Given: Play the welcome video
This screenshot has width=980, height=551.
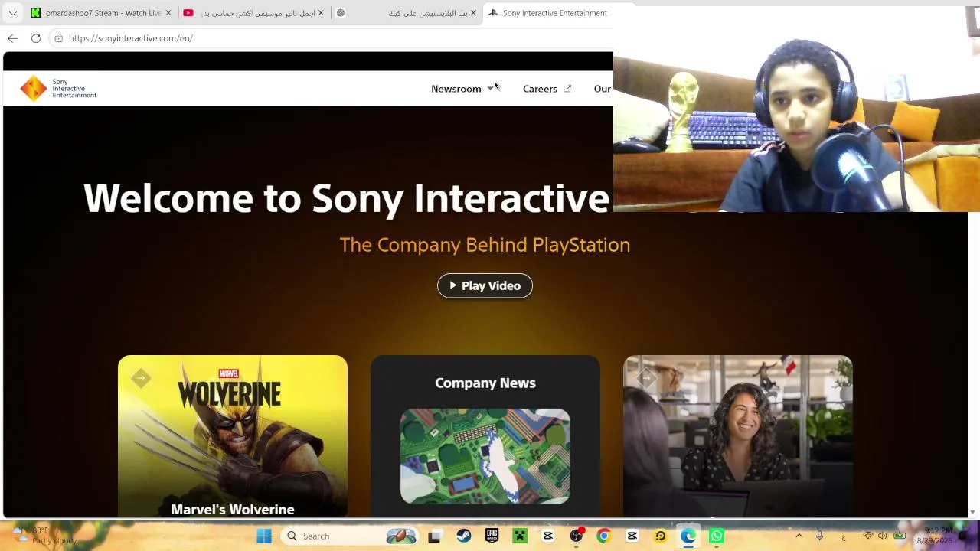Looking at the screenshot, I should (x=485, y=285).
